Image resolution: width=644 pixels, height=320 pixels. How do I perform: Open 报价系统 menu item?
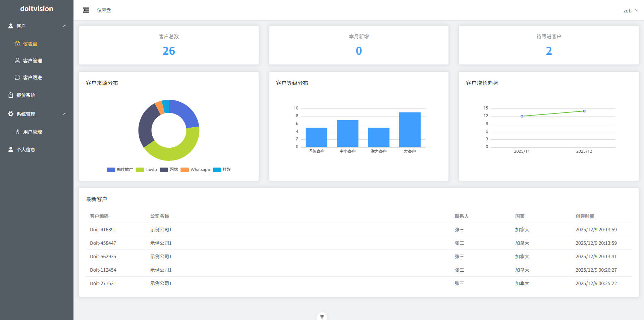click(x=37, y=95)
